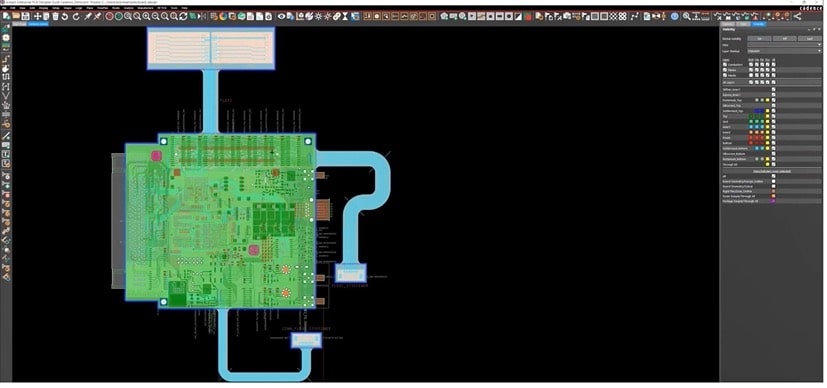Click the global visibility On button

coord(759,38)
